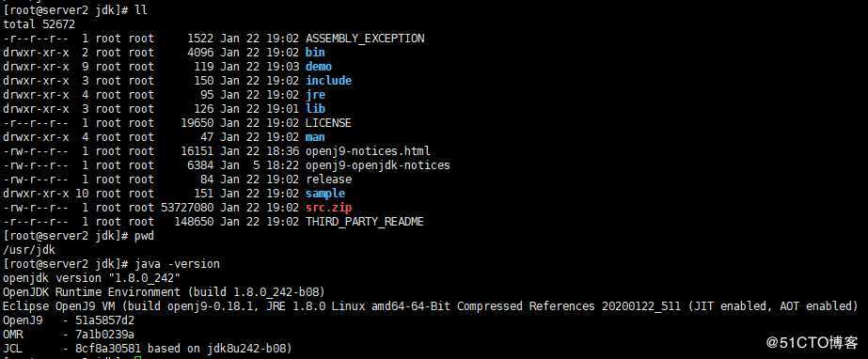The width and height of the screenshot is (868, 359).
Task: Click the 51CTO博客 watermark
Action: [813, 343]
